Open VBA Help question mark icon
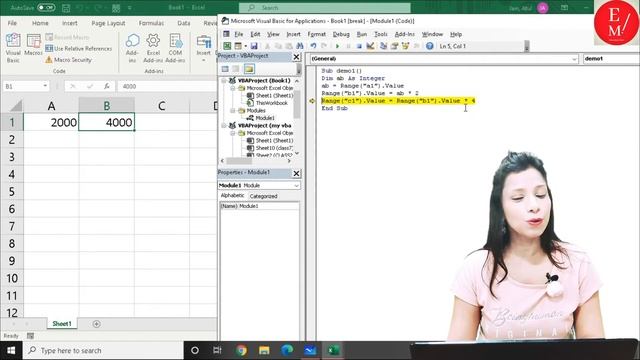The image size is (640, 360). pos(429,46)
